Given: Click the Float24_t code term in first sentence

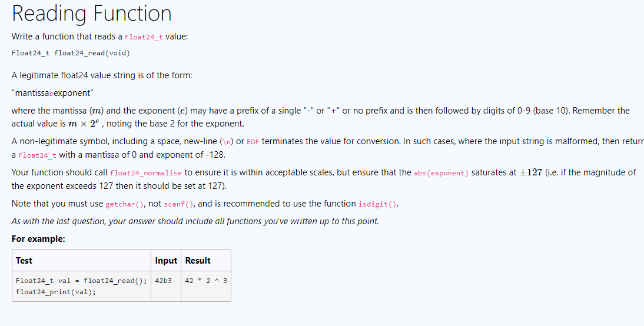Looking at the screenshot, I should 144,37.
